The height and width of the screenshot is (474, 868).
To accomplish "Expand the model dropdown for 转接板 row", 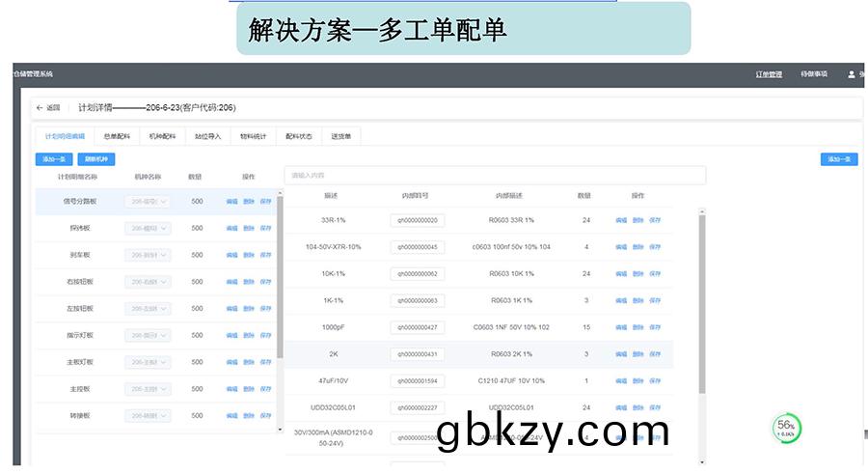I will [x=148, y=416].
